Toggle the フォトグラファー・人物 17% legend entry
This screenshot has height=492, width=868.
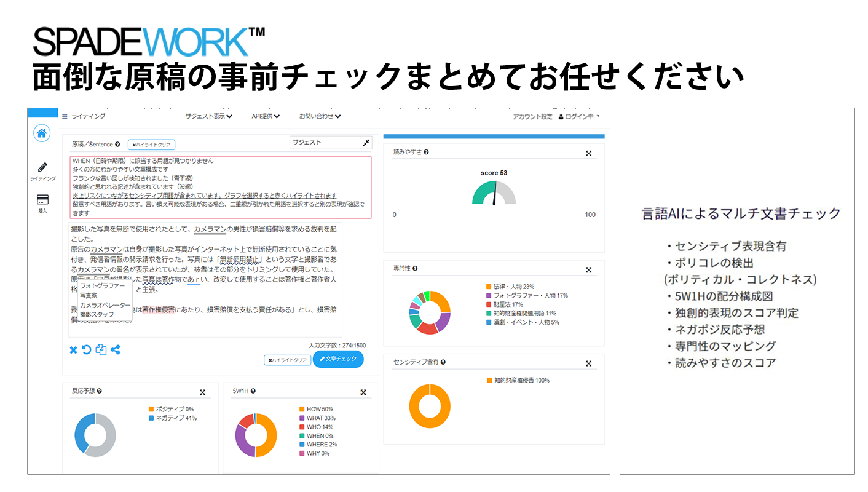pyautogui.click(x=526, y=296)
